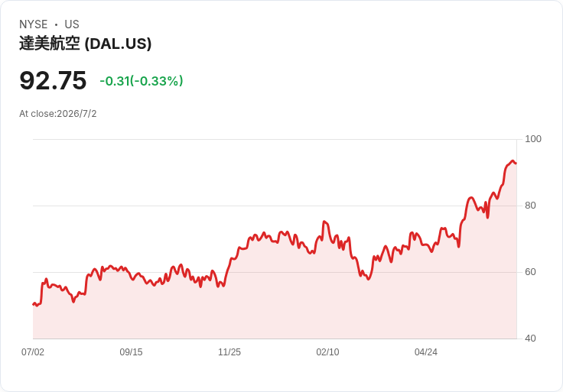Click the last data point of the price line
Image resolution: width=563 pixels, height=392 pixels.
click(x=516, y=164)
